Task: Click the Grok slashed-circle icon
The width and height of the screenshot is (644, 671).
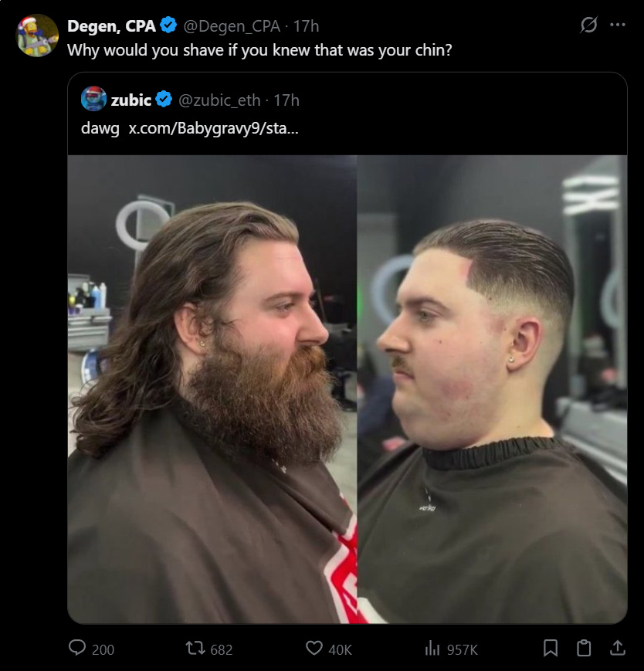Action: point(588,25)
